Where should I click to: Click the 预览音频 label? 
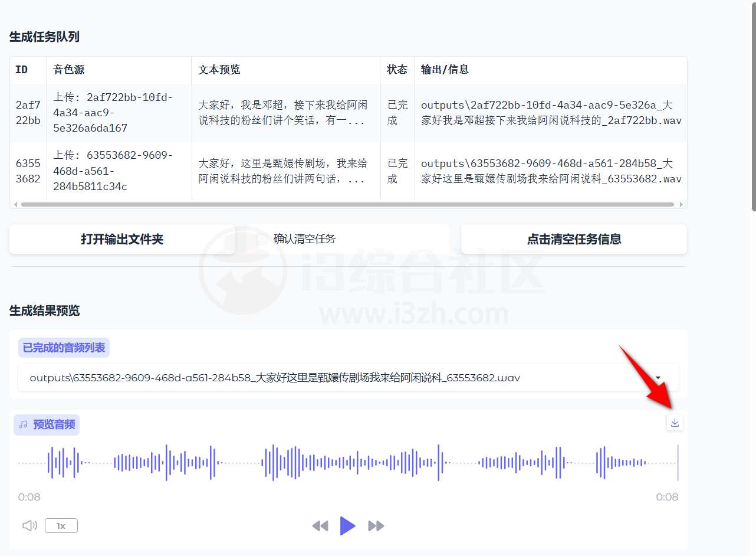click(x=47, y=424)
